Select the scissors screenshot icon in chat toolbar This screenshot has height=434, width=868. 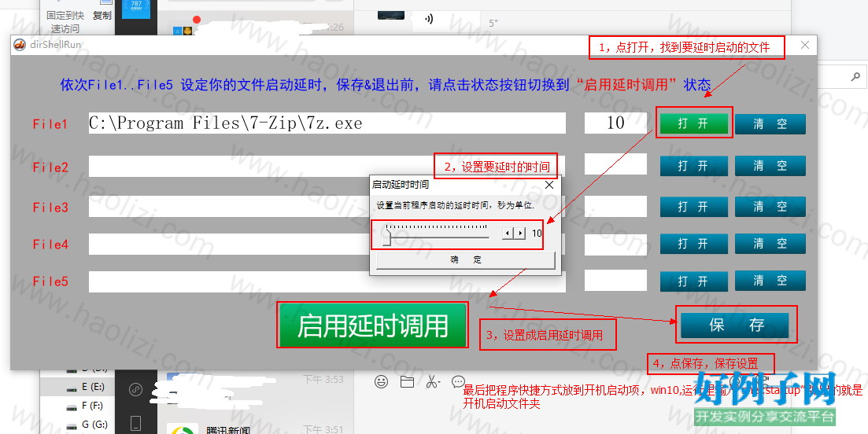[x=433, y=381]
